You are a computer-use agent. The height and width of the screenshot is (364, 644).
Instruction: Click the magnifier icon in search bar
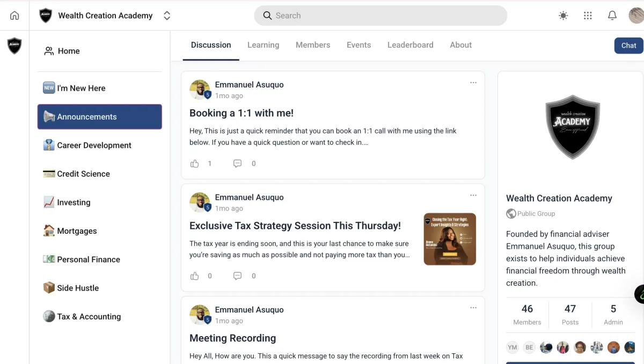click(x=267, y=16)
